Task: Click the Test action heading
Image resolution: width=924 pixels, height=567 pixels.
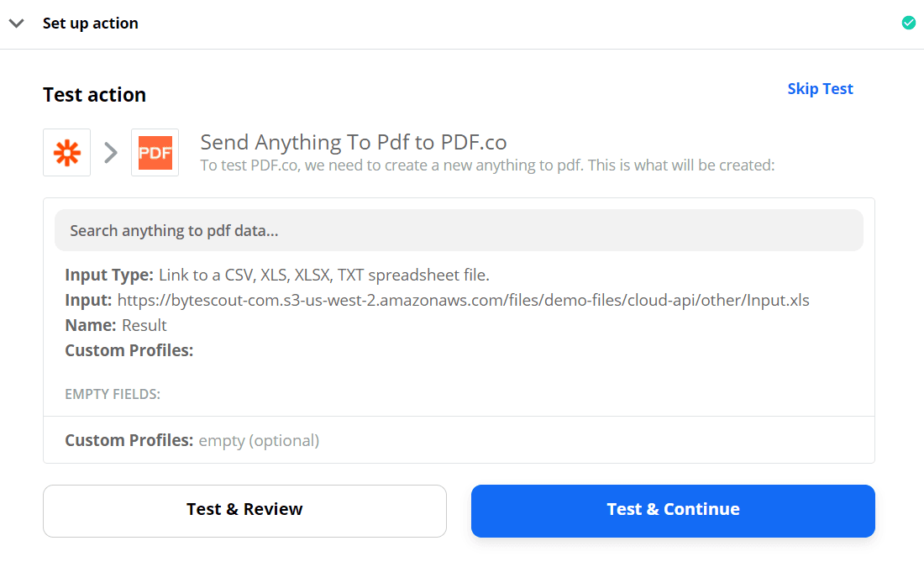Action: (x=94, y=95)
